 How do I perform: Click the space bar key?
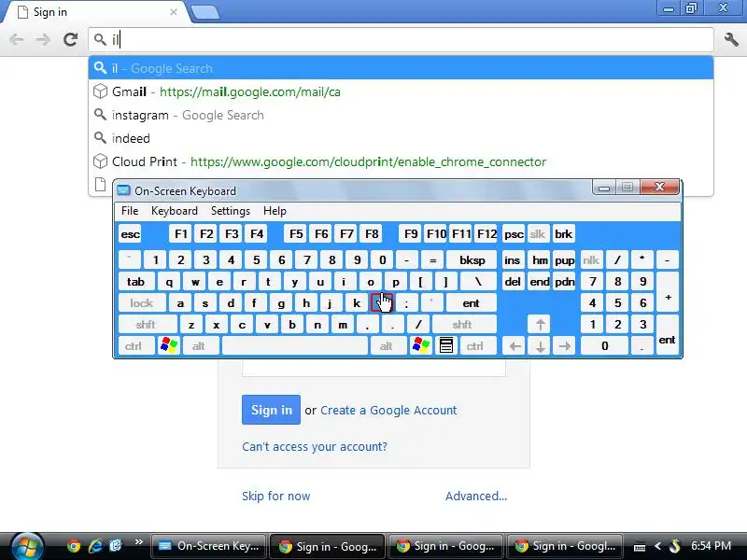pyautogui.click(x=295, y=346)
